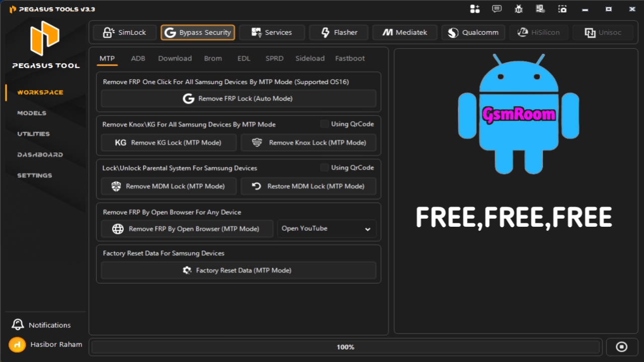Go to Workspace in sidebar
The width and height of the screenshot is (644, 362).
click(40, 93)
